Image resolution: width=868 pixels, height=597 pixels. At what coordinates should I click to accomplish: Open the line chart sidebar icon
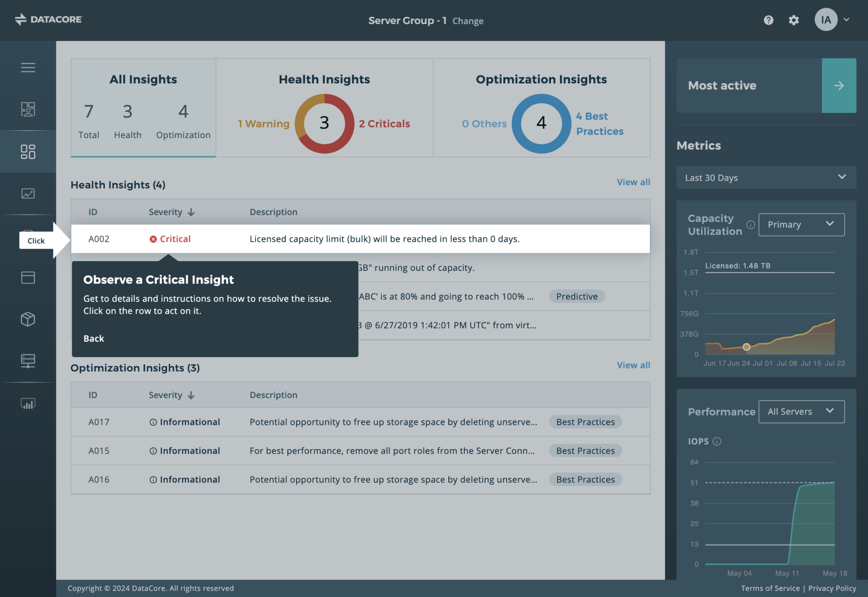coord(28,194)
